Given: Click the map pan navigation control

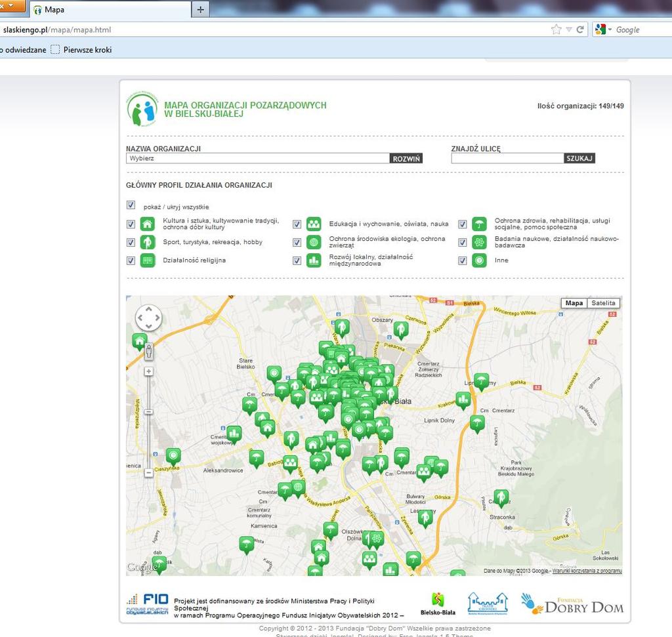Looking at the screenshot, I should pyautogui.click(x=149, y=318).
